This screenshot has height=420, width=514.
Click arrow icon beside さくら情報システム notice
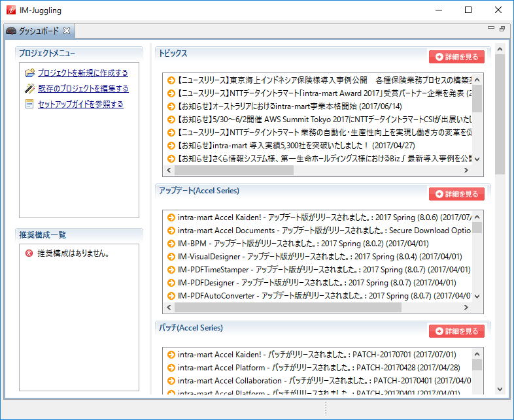171,159
